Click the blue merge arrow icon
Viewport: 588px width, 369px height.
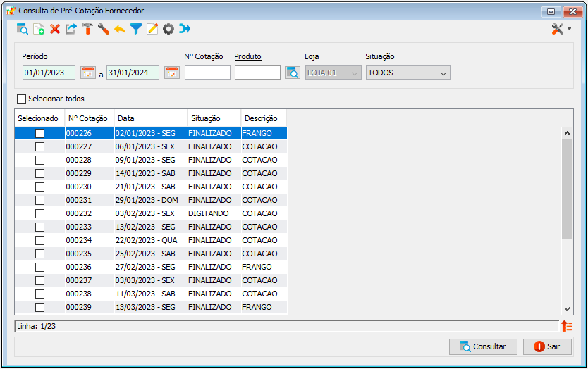coord(185,29)
